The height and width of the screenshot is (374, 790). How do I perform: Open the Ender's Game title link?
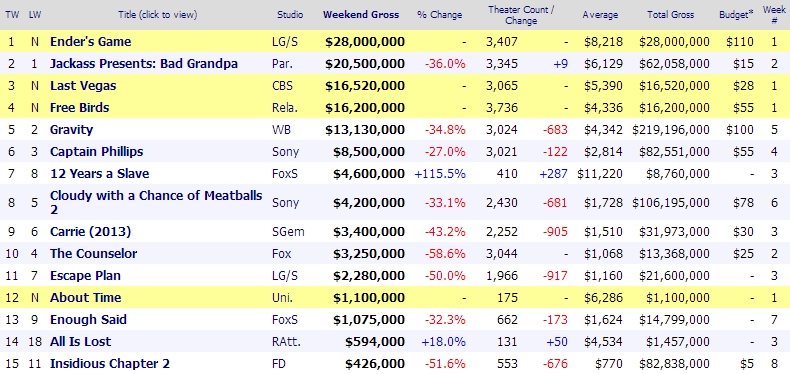coord(90,41)
